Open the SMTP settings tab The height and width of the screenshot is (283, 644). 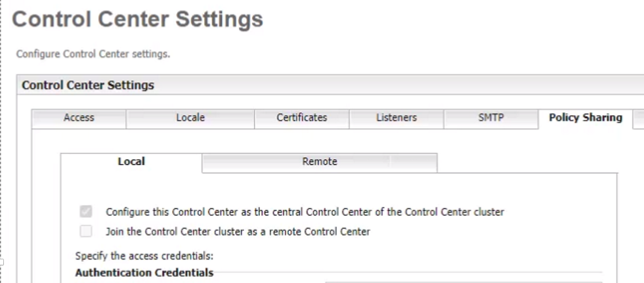[x=491, y=118]
